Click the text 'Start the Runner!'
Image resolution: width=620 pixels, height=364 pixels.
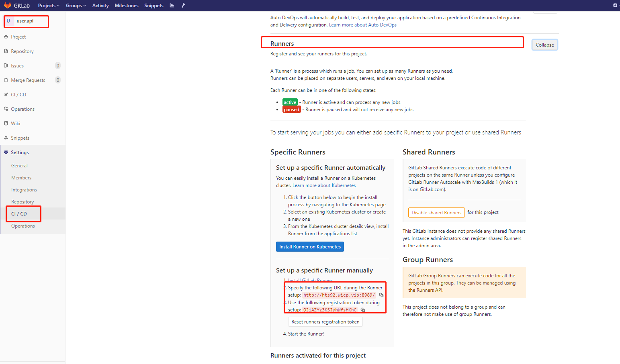pos(306,334)
